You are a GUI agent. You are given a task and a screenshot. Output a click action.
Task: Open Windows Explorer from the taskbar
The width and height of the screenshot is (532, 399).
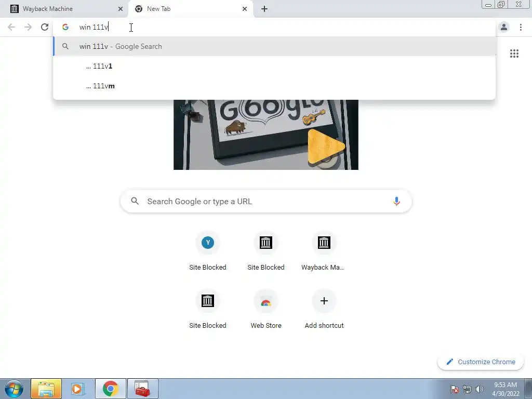coord(46,389)
